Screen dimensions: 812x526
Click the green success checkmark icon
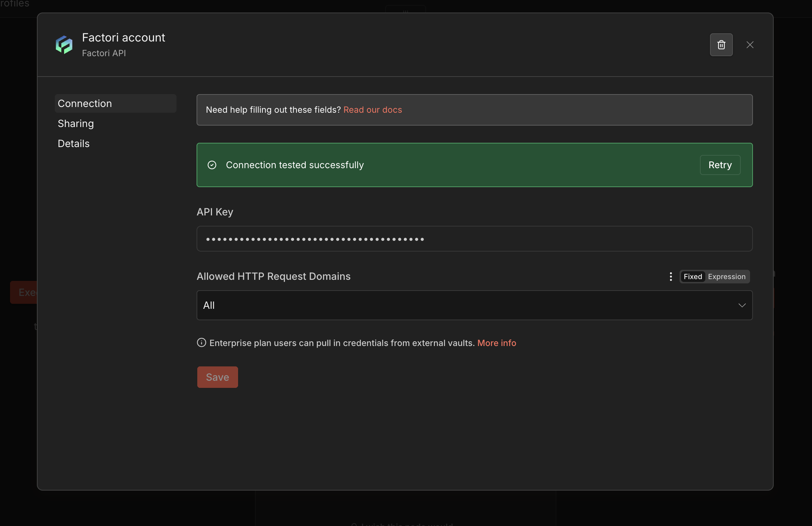tap(212, 165)
